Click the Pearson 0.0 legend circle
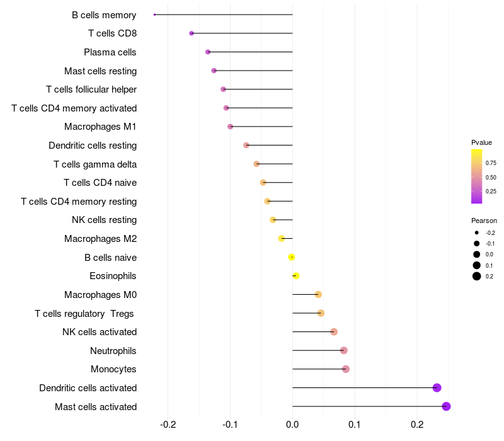The width and height of the screenshot is (504, 441). coord(477,255)
